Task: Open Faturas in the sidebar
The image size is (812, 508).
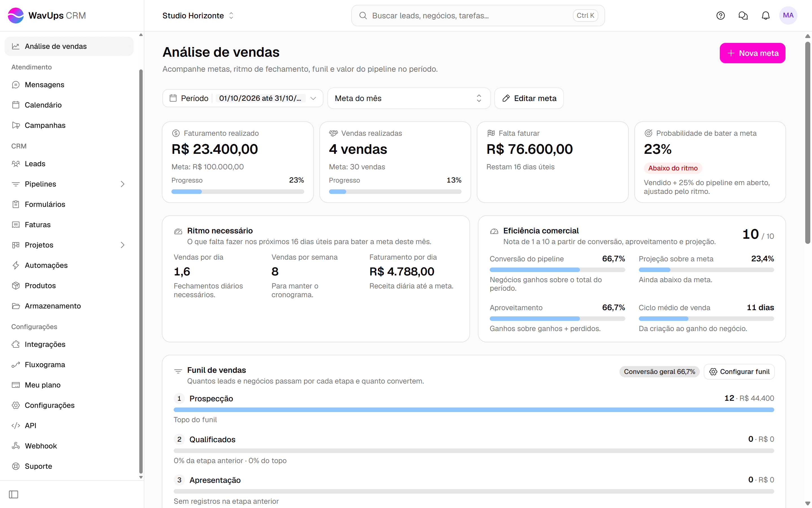Action: 69,225
